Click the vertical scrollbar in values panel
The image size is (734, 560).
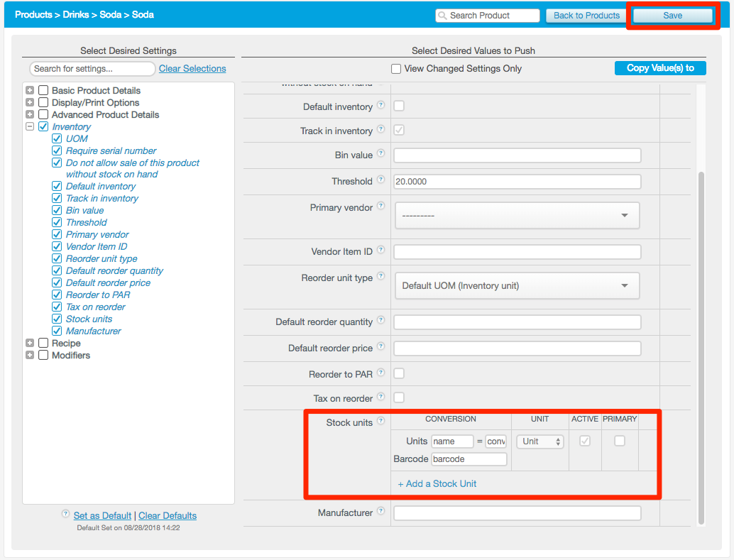[x=701, y=348]
